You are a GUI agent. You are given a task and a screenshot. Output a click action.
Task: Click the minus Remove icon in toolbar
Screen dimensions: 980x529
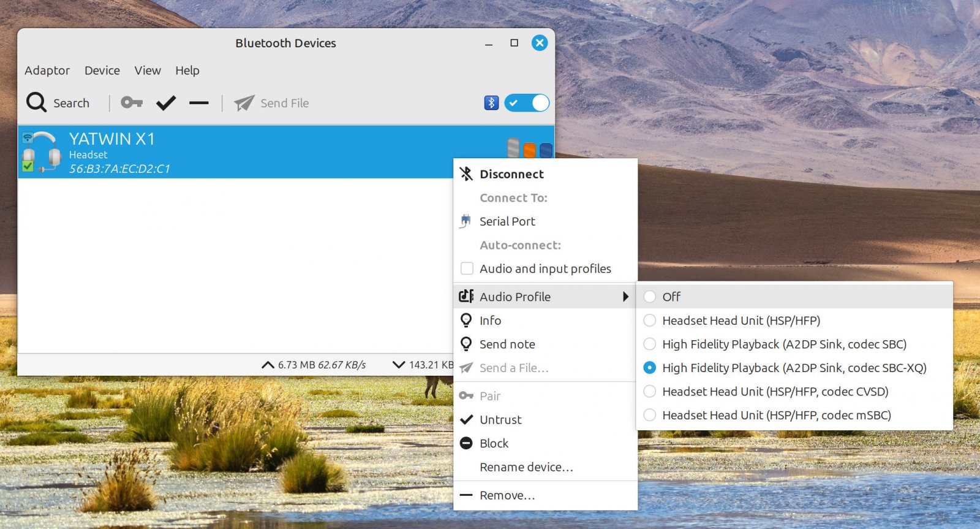[198, 102]
